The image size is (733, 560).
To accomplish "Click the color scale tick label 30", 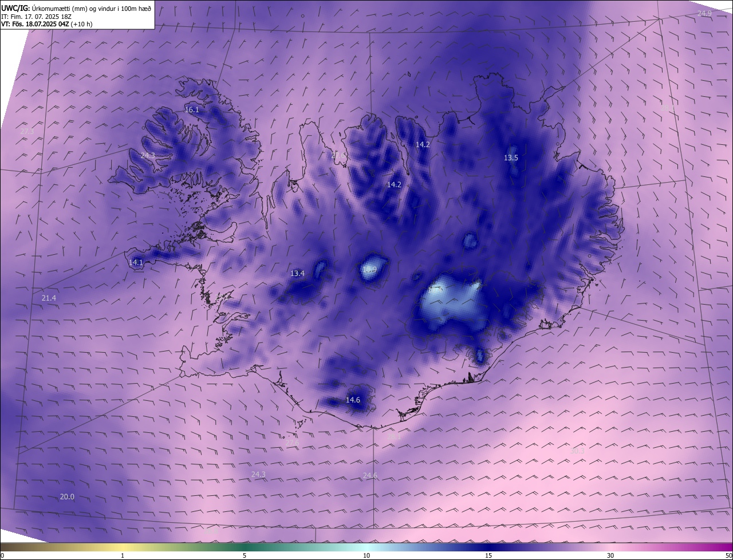I will [610, 555].
